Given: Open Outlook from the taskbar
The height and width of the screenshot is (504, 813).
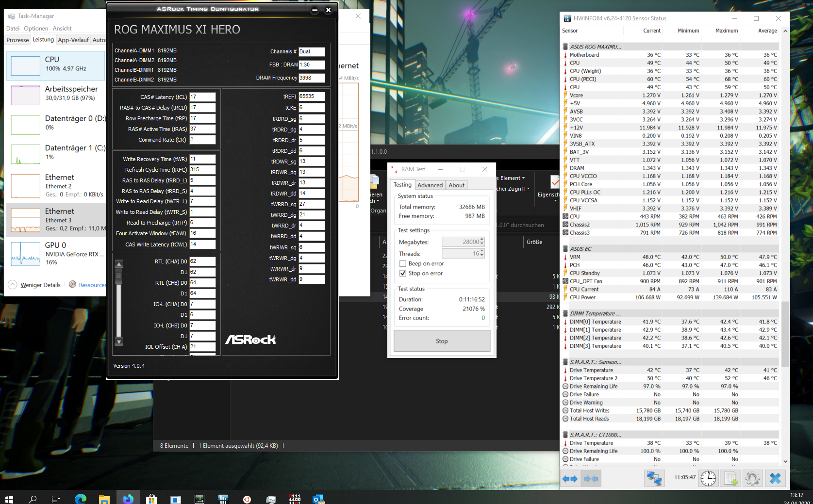Looking at the screenshot, I should point(318,499).
